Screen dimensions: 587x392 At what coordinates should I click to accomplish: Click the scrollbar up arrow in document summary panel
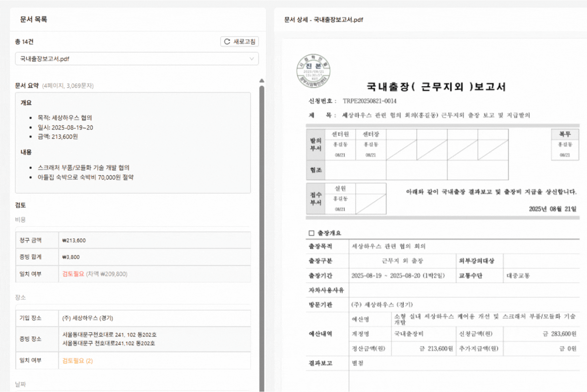[262, 81]
